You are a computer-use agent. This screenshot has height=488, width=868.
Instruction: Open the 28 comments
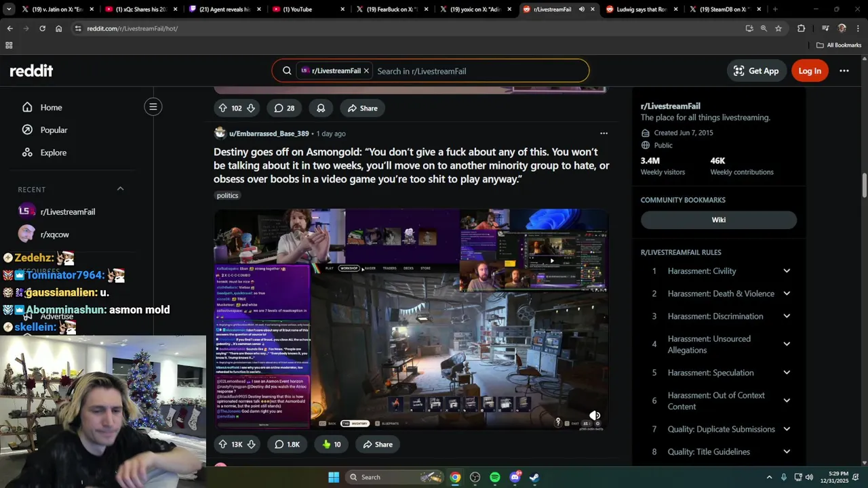point(284,108)
